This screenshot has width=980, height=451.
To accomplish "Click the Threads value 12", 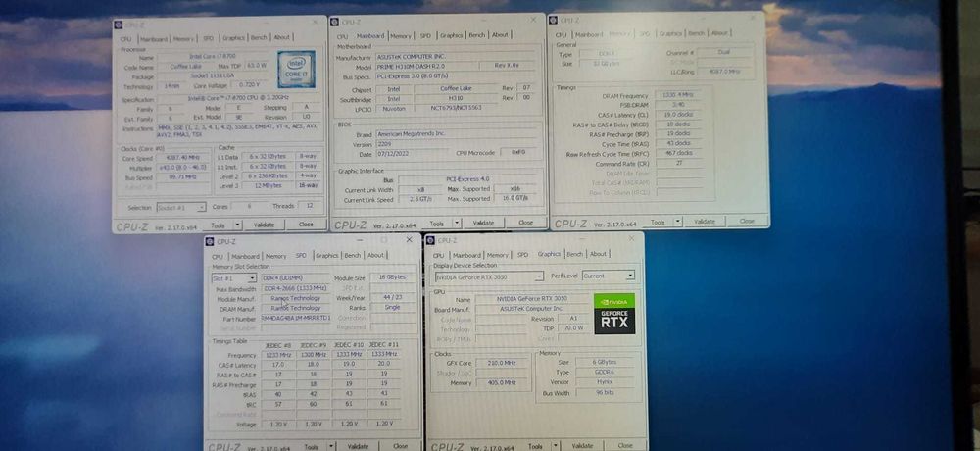I will (309, 206).
